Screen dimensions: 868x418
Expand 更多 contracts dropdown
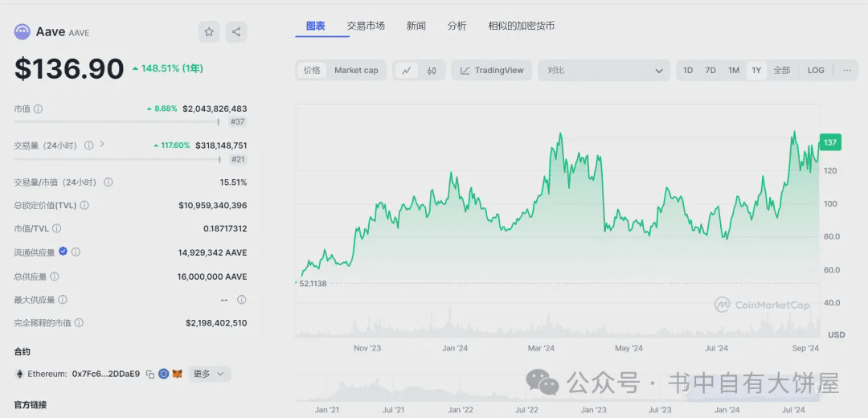[x=209, y=375]
